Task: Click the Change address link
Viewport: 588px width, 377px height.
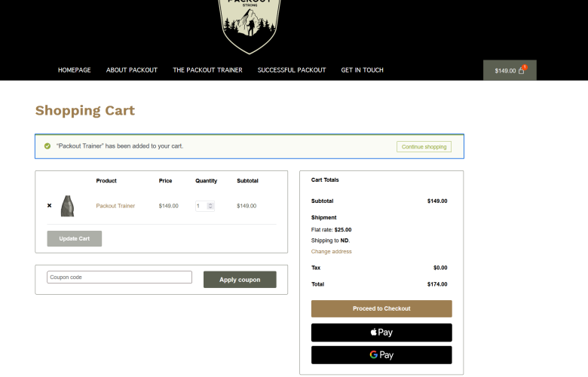Action: 332,251
